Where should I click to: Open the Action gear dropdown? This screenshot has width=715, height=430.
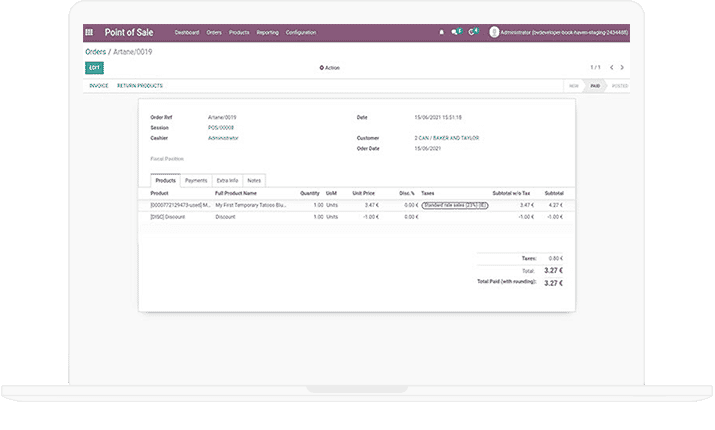(x=329, y=68)
